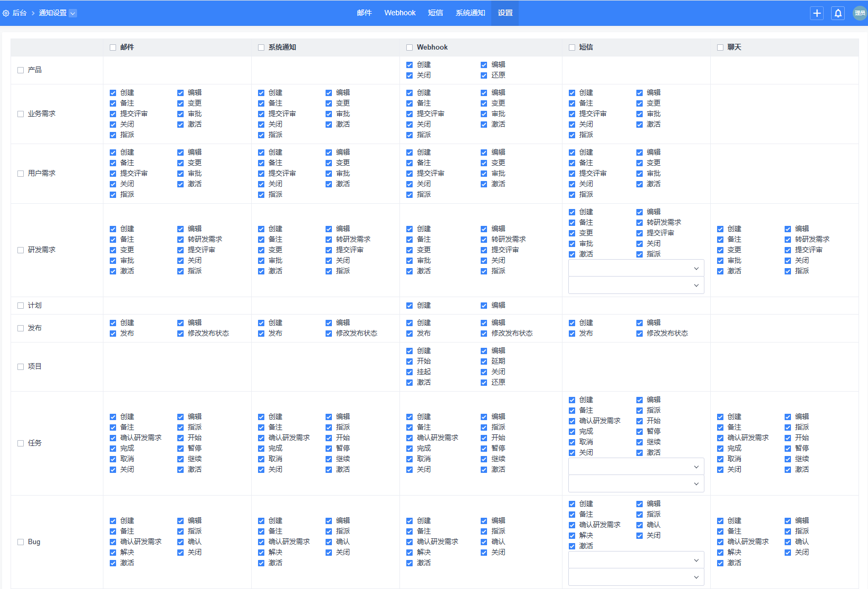Uncheck 取消 in 任务 系统通知 cell
868x589 pixels.
261,459
